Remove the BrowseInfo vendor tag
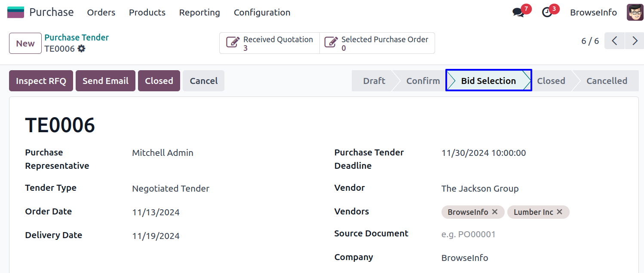Viewport: 644px width, 273px height. click(495, 212)
